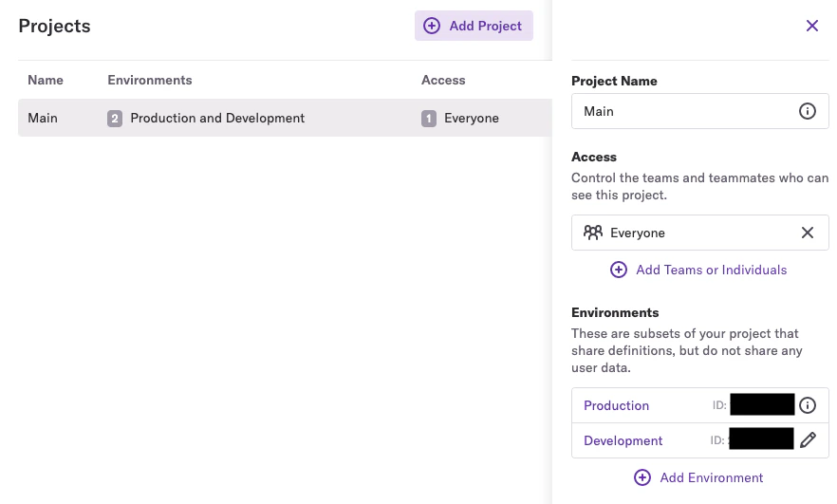Select the Main project row
Screen dimensions: 837x504
(x=285, y=118)
